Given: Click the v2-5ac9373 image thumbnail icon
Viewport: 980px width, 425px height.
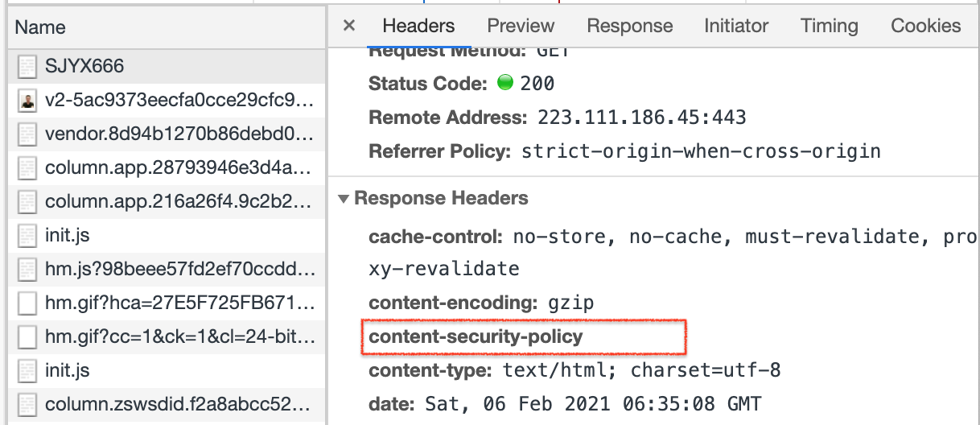Looking at the screenshot, I should pyautogui.click(x=28, y=101).
